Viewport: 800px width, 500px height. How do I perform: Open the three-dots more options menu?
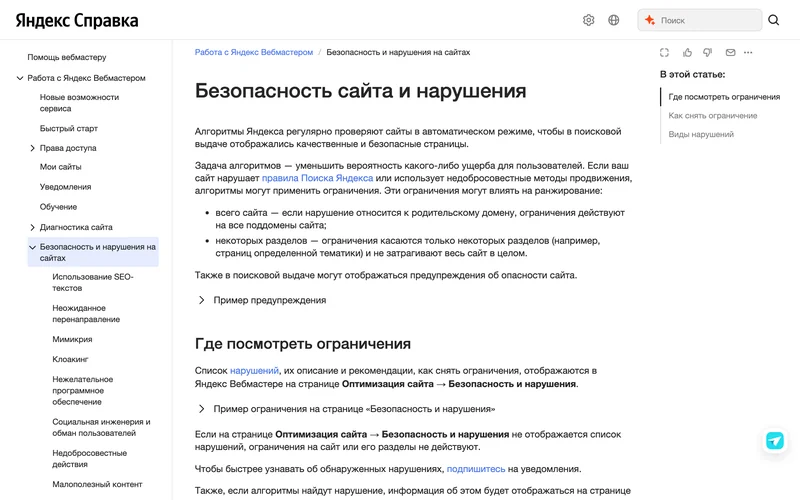[748, 53]
